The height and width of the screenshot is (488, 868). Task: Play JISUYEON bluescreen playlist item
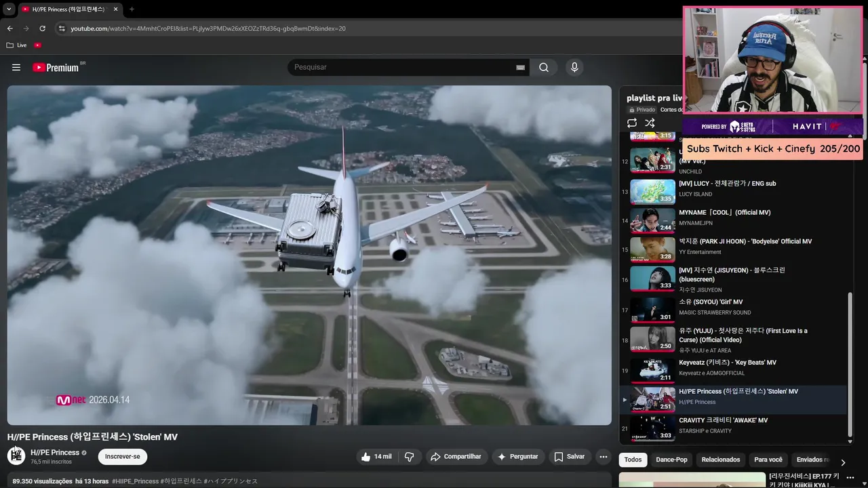click(x=734, y=279)
